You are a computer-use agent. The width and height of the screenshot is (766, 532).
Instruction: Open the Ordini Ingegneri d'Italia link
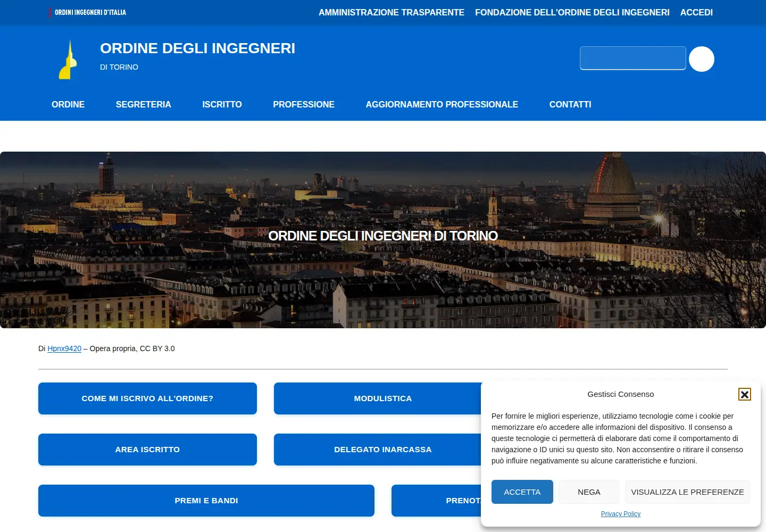[88, 12]
